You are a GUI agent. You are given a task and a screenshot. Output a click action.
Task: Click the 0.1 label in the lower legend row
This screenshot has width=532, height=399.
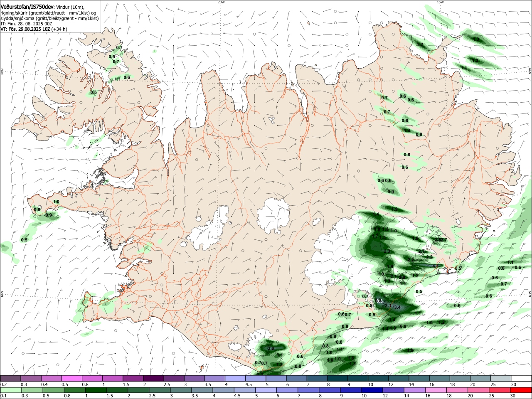4,396
